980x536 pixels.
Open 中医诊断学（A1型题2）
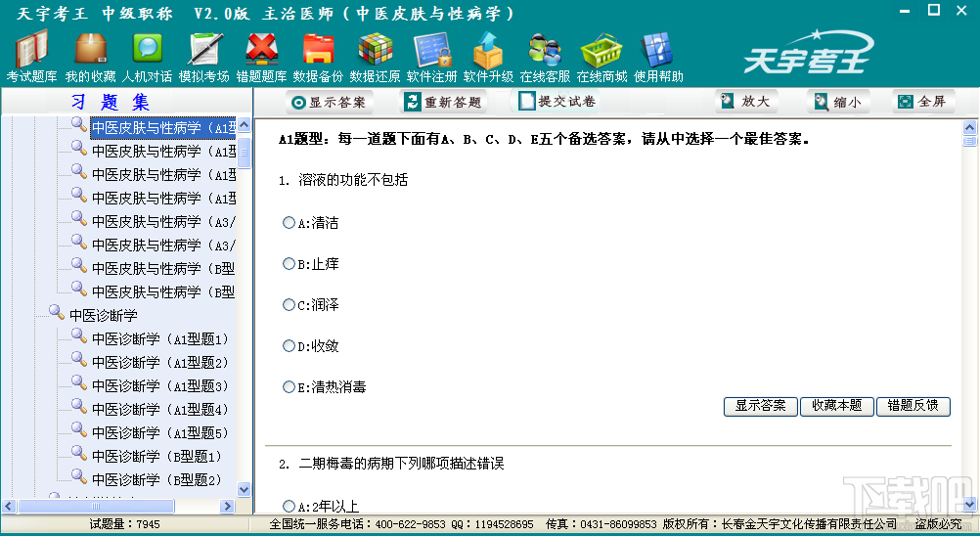160,362
